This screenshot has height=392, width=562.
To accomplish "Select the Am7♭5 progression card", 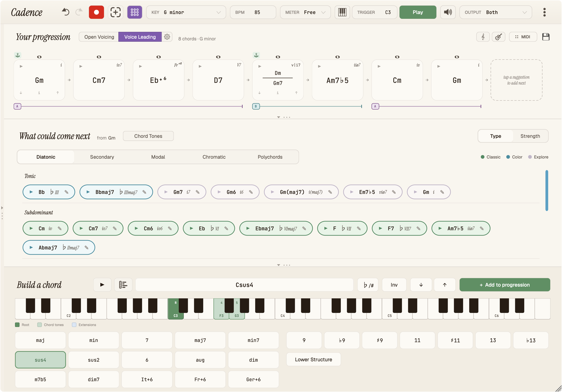I will click(337, 80).
